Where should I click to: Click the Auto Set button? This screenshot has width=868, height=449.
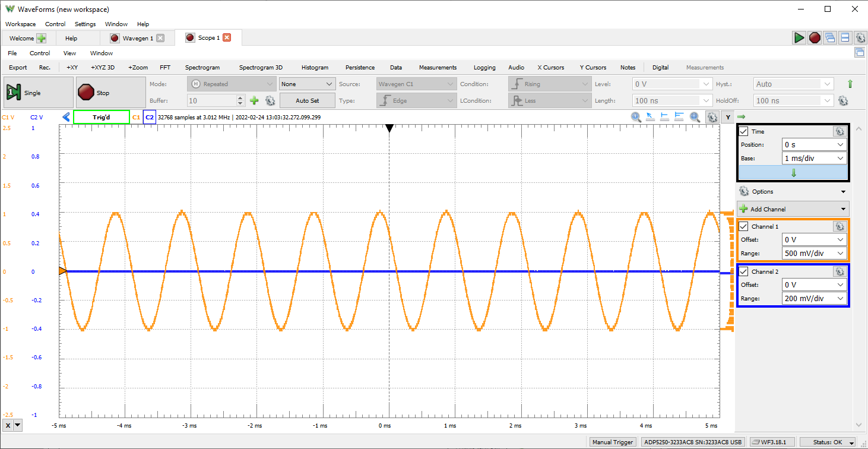[x=307, y=101]
